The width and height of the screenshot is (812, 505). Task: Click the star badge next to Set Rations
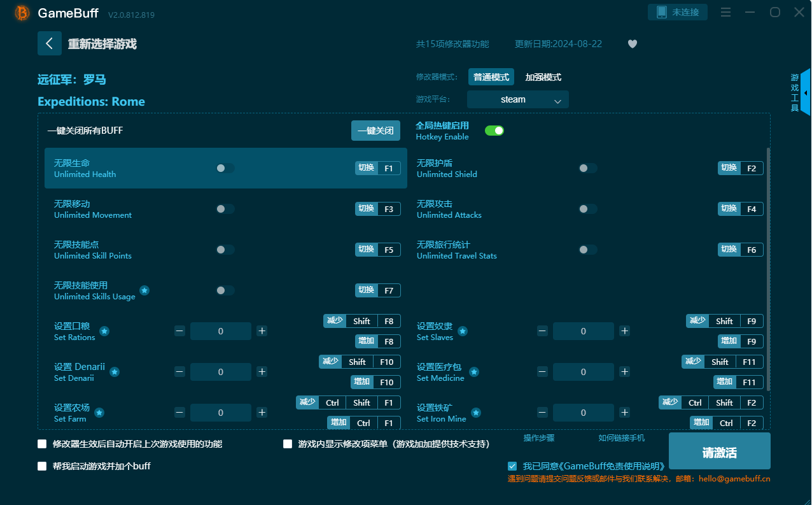pyautogui.click(x=104, y=331)
